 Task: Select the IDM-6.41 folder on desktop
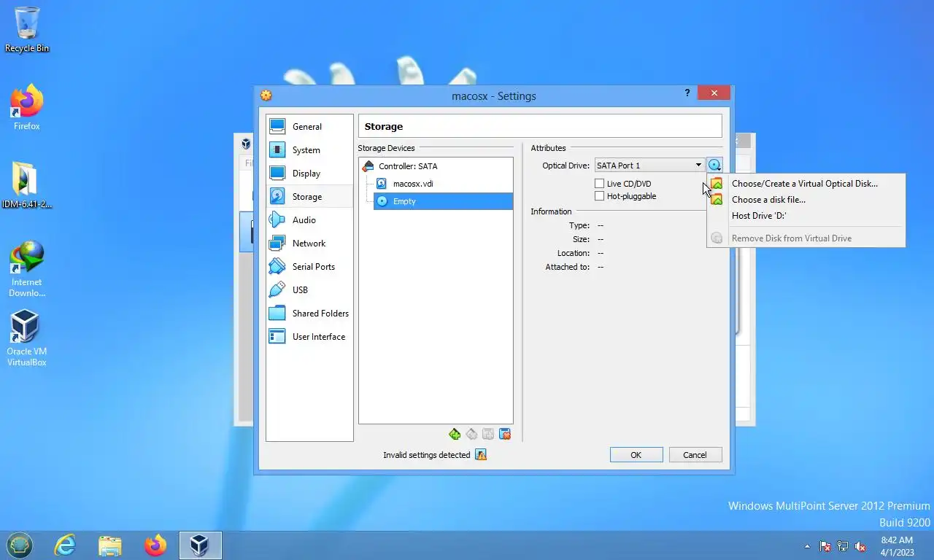click(x=27, y=185)
